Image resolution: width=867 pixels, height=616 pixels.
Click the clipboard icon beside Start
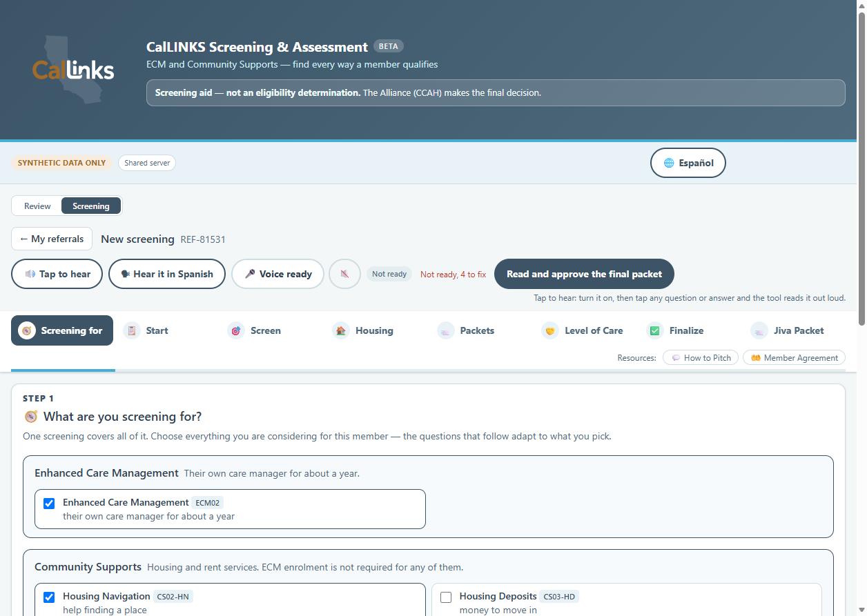[x=132, y=330]
